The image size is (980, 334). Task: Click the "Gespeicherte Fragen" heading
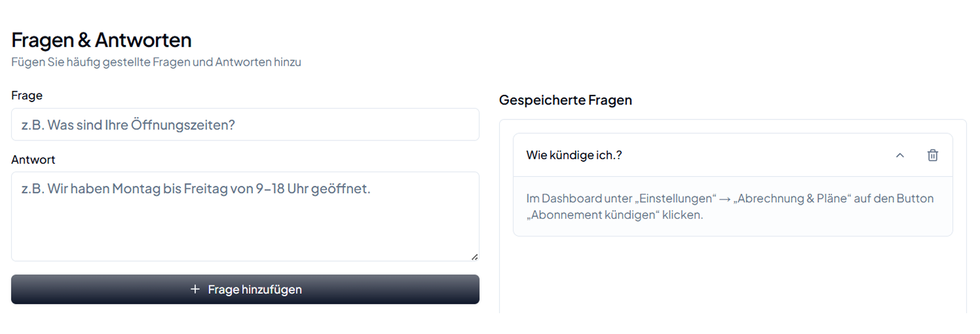(565, 100)
